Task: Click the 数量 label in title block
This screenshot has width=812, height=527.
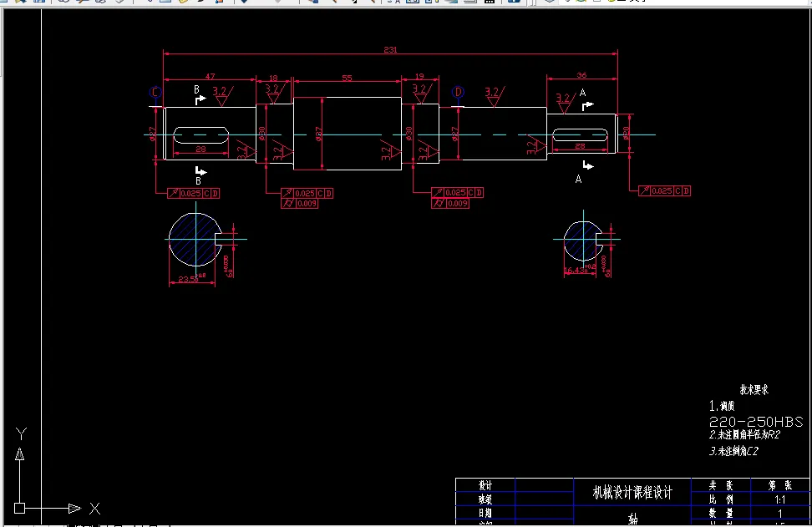Action: [x=721, y=513]
